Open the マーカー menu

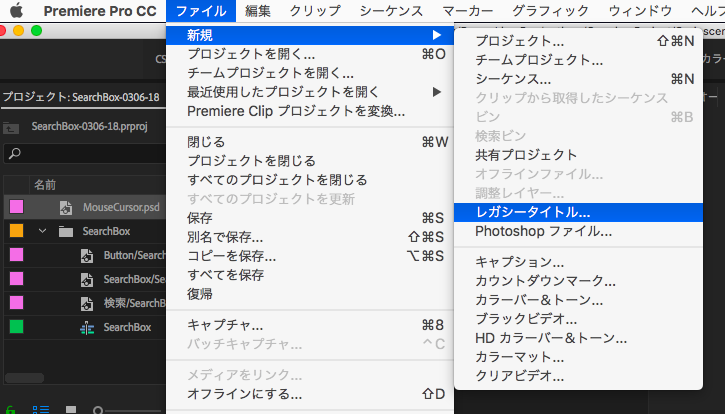coord(467,11)
